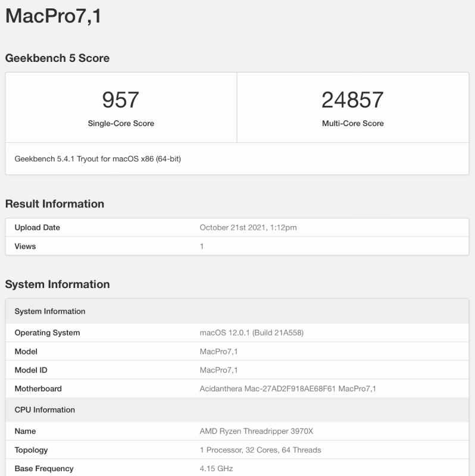Select the multi-core score value 24857
The image size is (475, 476).
point(352,100)
